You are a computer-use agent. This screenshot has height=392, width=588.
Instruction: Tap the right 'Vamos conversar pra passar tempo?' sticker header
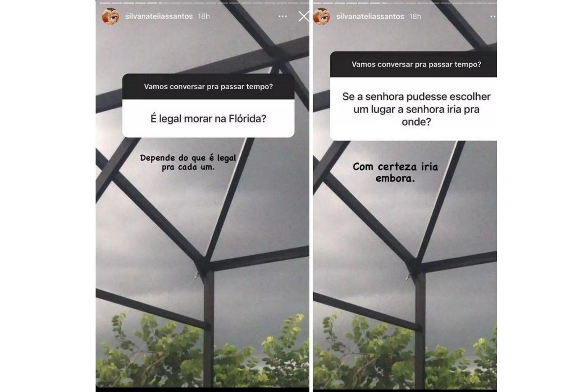[x=413, y=64]
